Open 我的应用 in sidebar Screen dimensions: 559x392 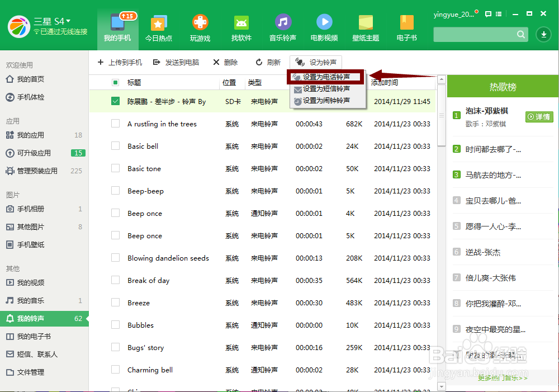coord(44,135)
